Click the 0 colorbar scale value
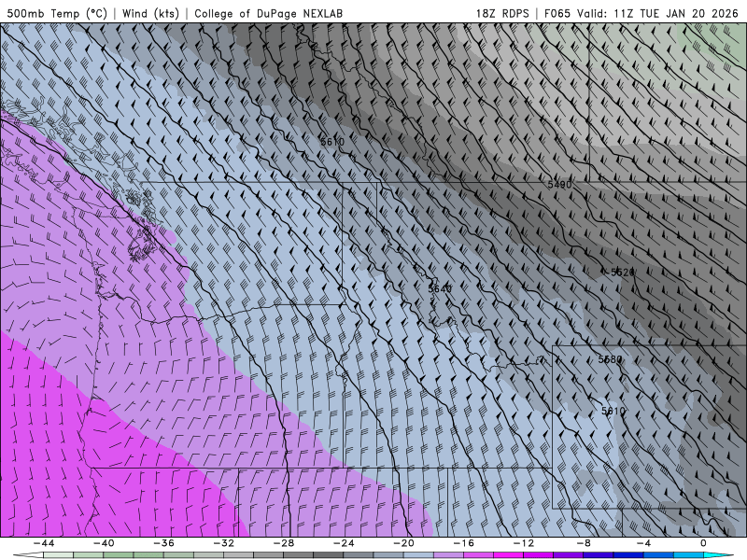This screenshot has width=747, height=560. click(x=704, y=543)
